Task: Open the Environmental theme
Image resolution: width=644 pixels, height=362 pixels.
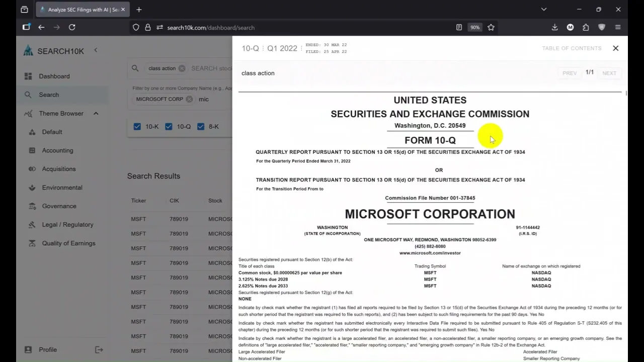Action: click(x=62, y=188)
